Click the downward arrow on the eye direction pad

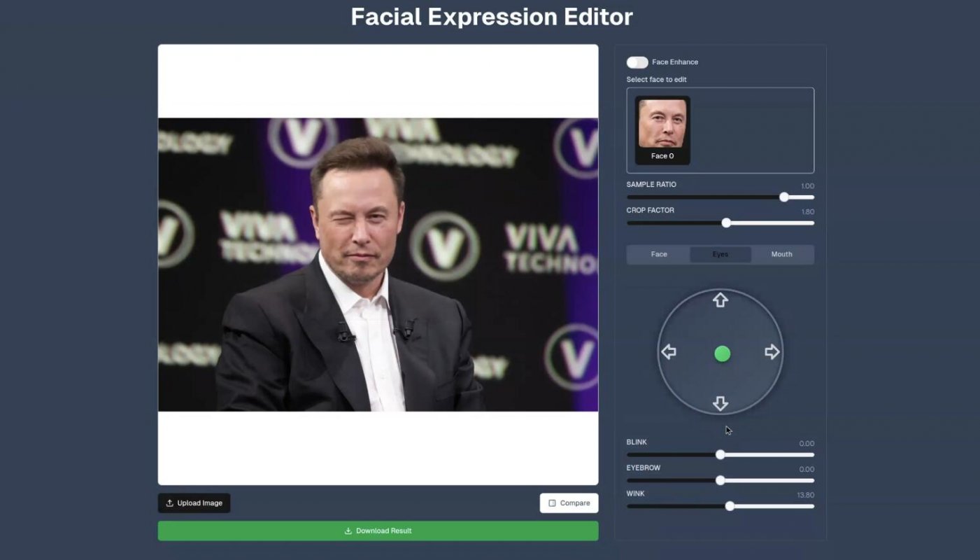(x=720, y=403)
